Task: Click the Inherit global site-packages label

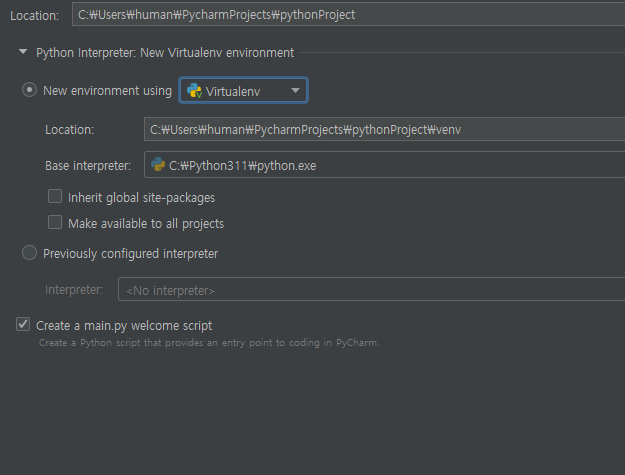Action: tap(142, 198)
